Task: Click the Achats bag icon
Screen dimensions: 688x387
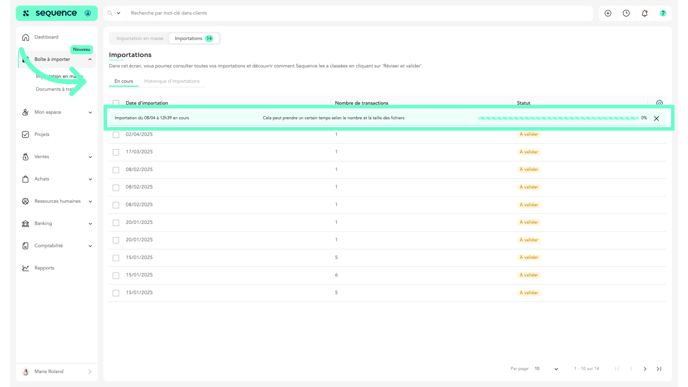Action: click(x=25, y=179)
